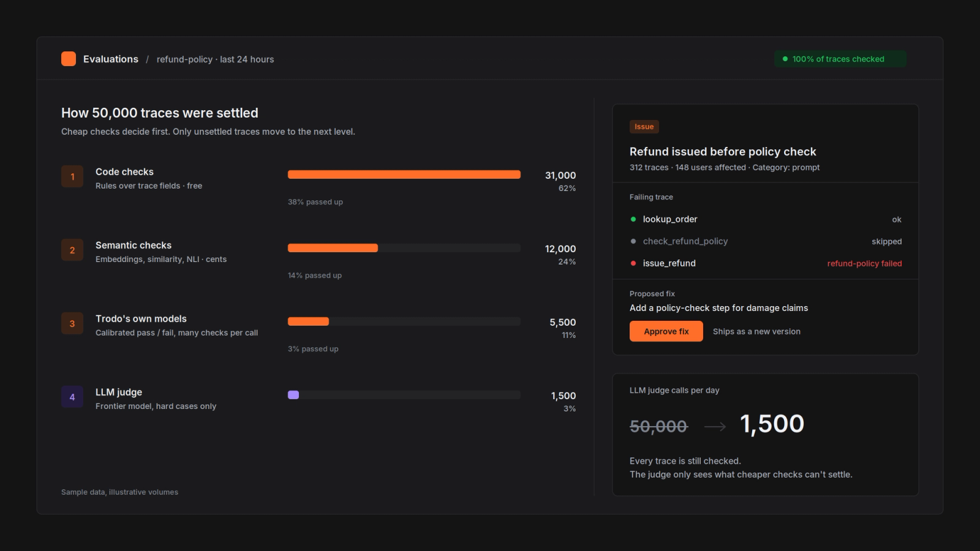The width and height of the screenshot is (980, 551).
Task: Click the Trodo's own models title
Action: coord(141,319)
